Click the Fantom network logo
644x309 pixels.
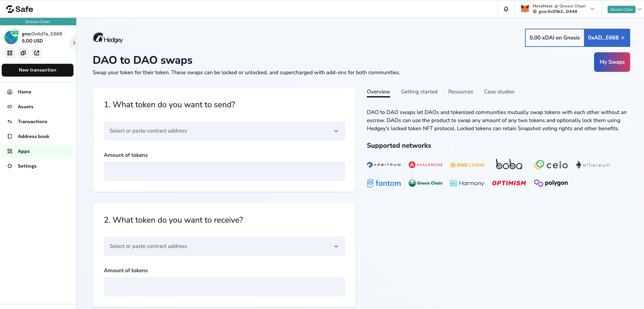click(384, 183)
